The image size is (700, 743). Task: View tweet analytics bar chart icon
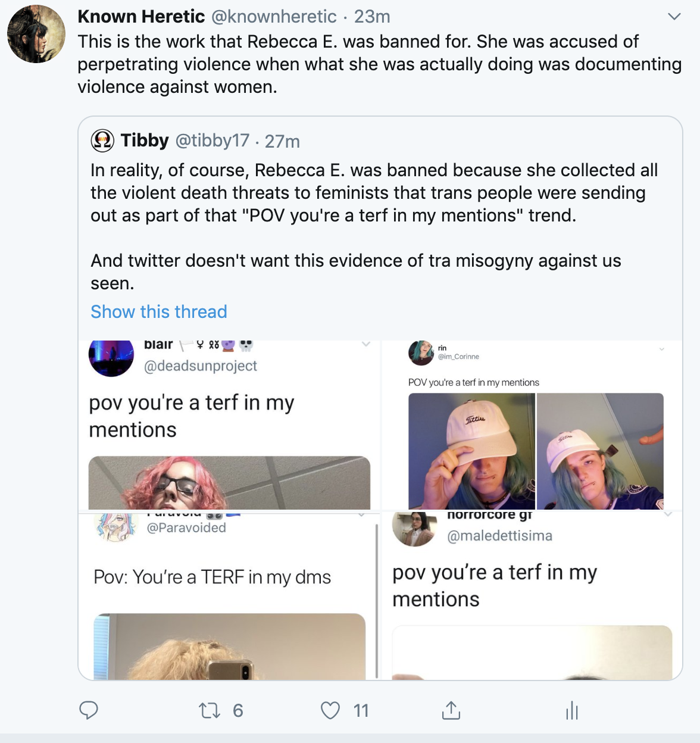pyautogui.click(x=572, y=710)
